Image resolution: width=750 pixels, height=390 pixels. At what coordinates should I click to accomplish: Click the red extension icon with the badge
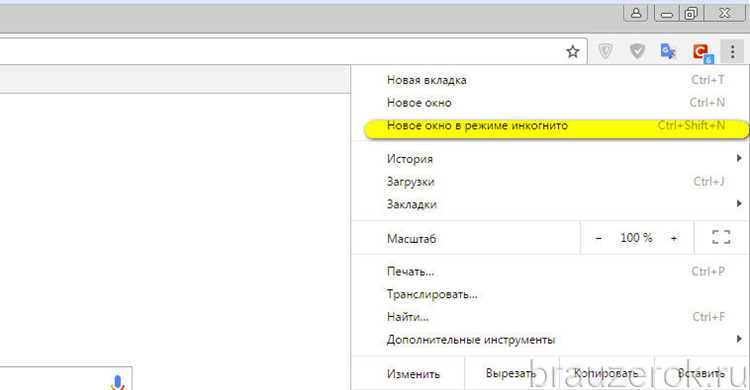click(702, 52)
